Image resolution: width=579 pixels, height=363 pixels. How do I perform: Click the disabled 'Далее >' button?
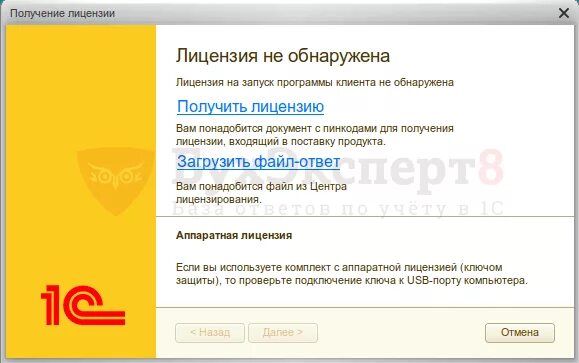tap(283, 333)
